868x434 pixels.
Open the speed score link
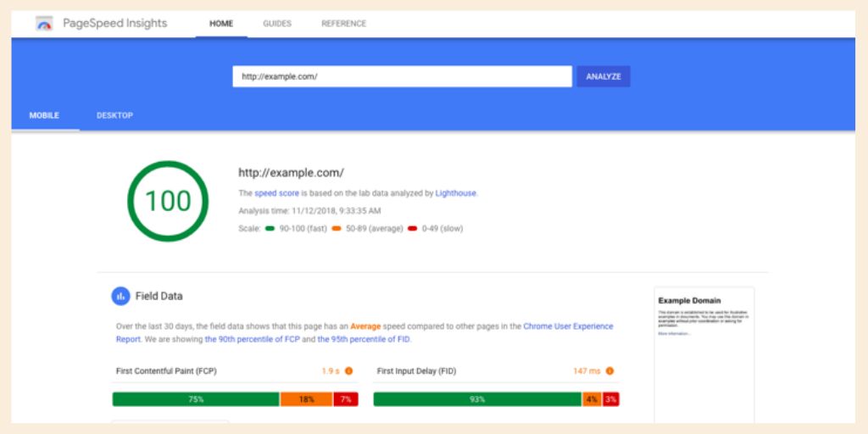[277, 193]
